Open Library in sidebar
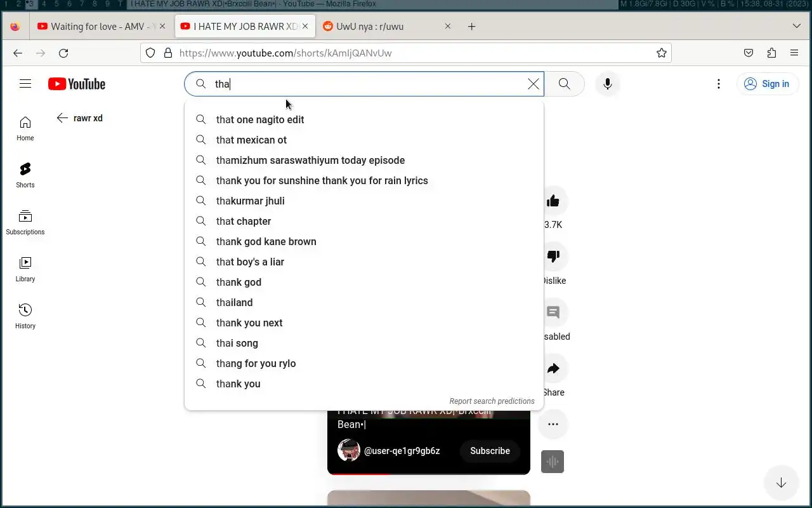The image size is (812, 508). (25, 269)
